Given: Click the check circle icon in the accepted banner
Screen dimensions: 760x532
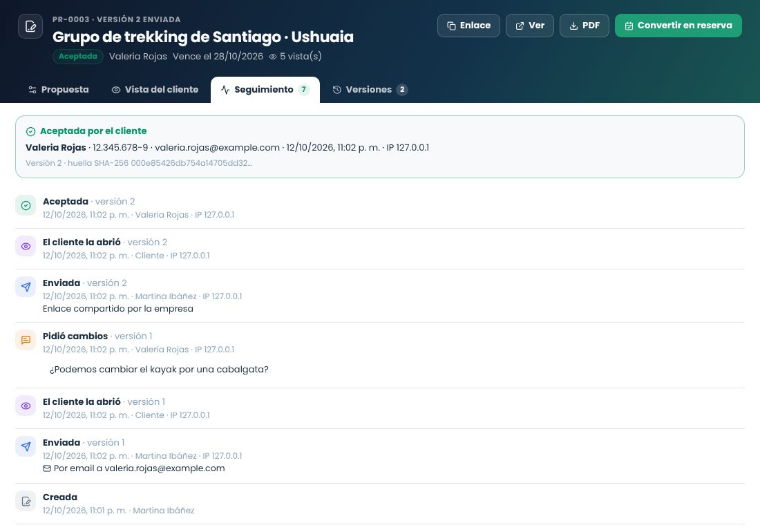Looking at the screenshot, I should (30, 131).
